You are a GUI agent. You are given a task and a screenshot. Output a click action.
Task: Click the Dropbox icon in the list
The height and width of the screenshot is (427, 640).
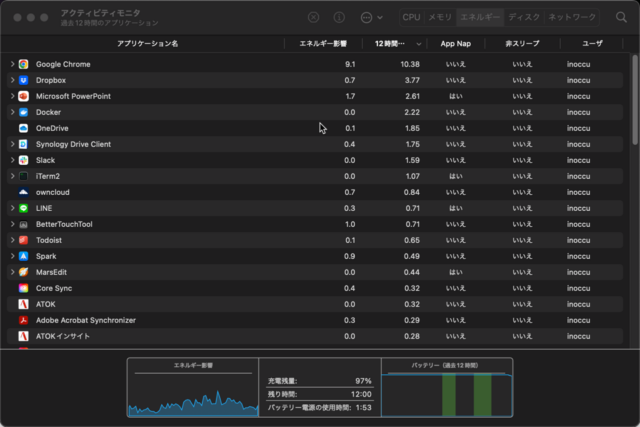pos(23,80)
